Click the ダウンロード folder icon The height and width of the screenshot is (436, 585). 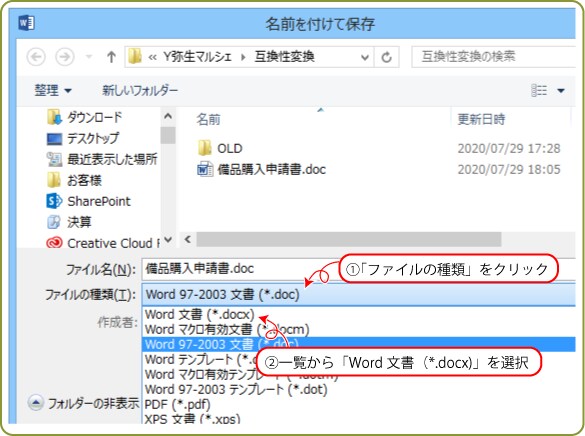54,117
